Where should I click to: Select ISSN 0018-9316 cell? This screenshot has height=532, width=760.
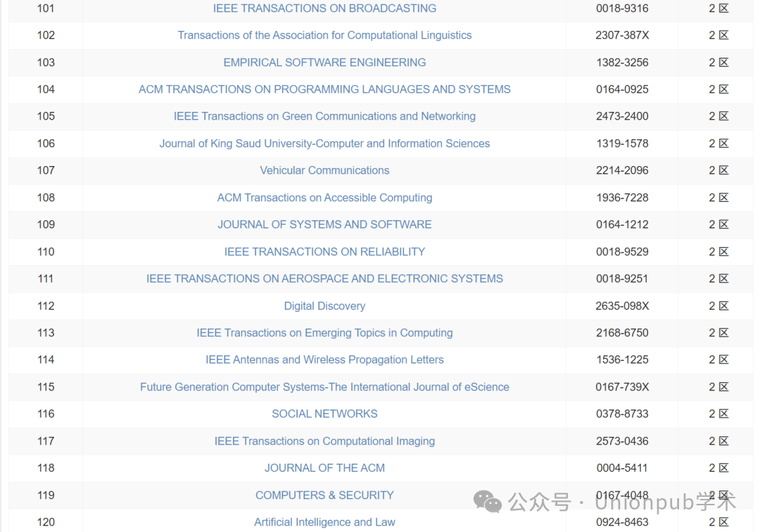point(622,8)
